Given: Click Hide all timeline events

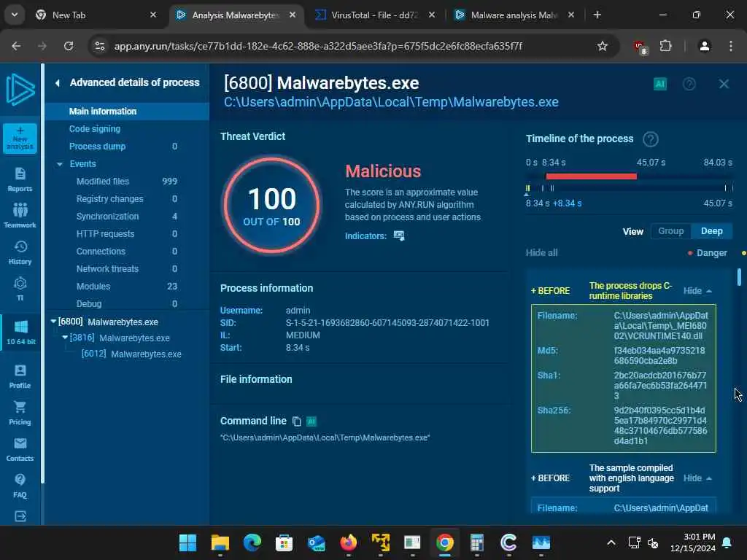Looking at the screenshot, I should 542,253.
